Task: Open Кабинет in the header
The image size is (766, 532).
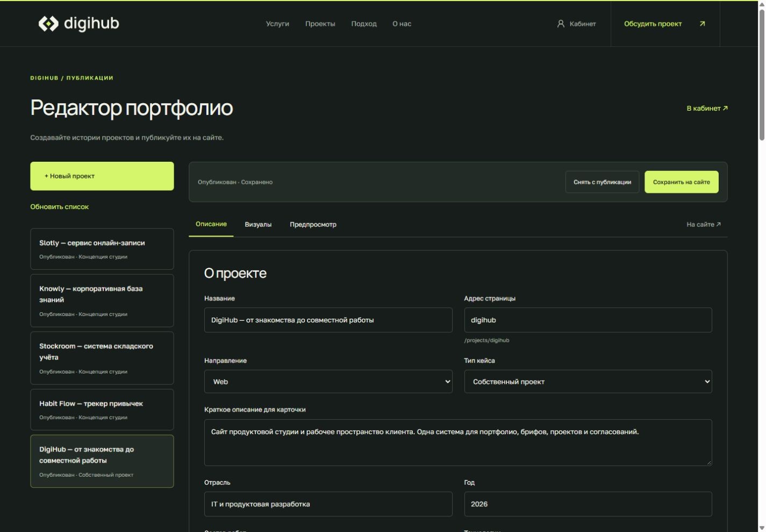Action: [x=583, y=24]
